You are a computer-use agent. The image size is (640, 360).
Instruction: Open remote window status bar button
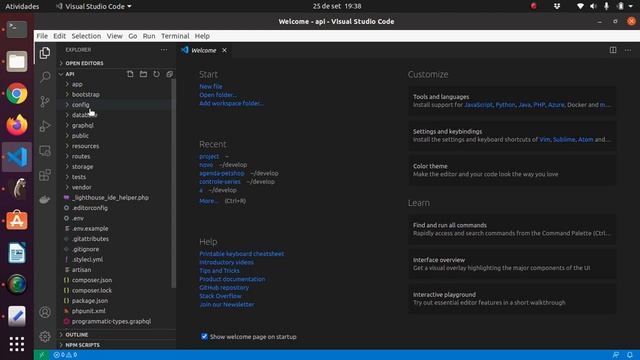42,355
